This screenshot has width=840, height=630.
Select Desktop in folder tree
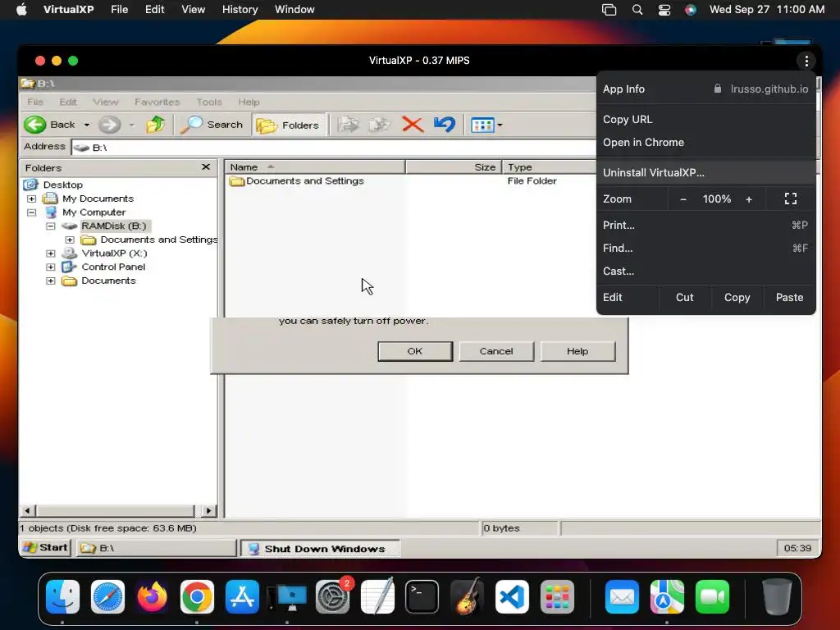coord(62,185)
